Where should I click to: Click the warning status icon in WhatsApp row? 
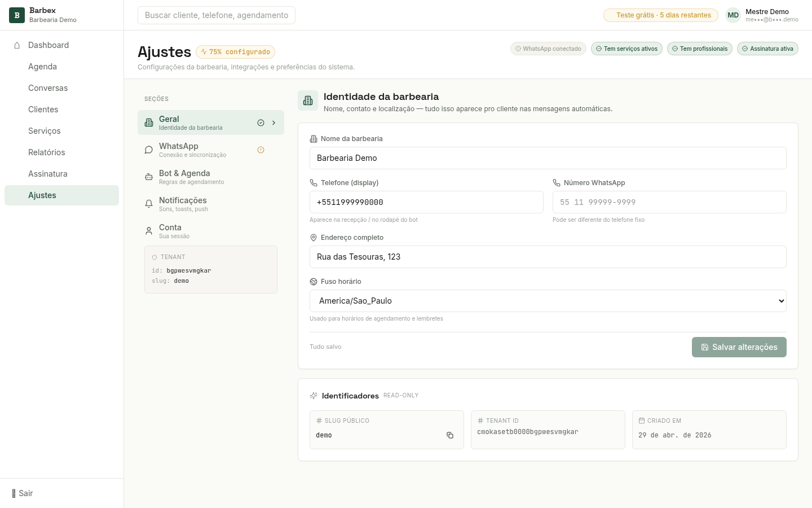point(261,150)
